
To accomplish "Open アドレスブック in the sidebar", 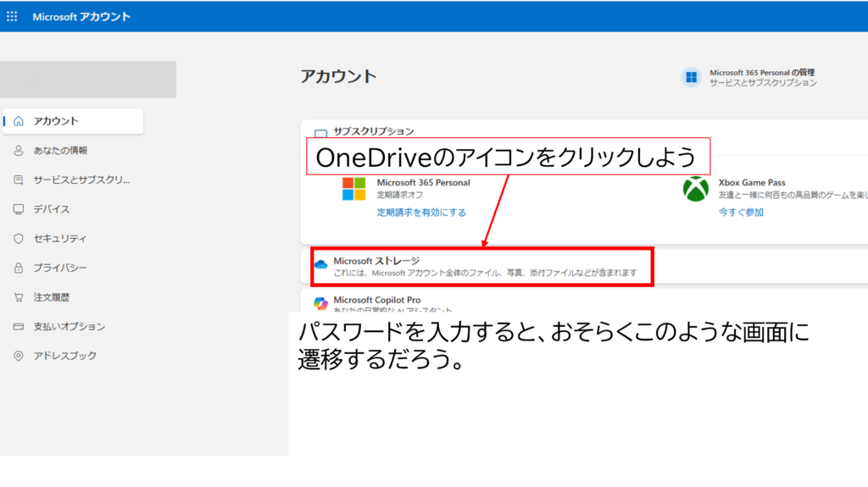I will tap(73, 356).
